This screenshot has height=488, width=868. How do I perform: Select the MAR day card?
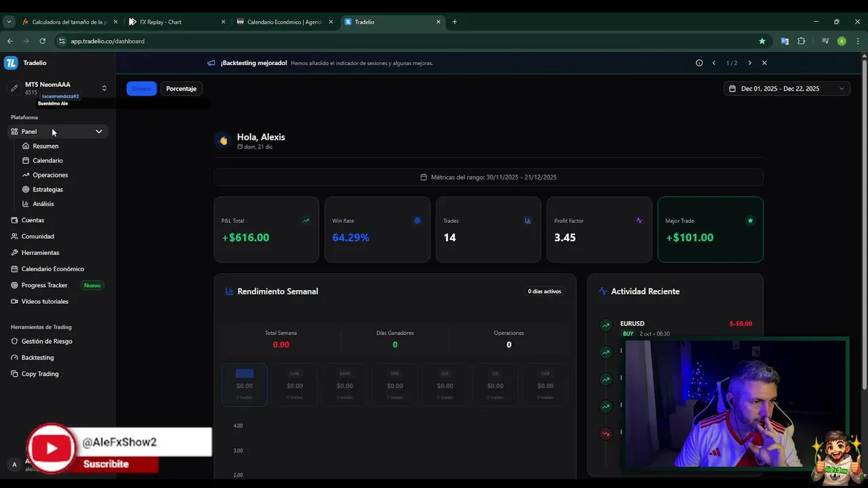click(x=344, y=385)
